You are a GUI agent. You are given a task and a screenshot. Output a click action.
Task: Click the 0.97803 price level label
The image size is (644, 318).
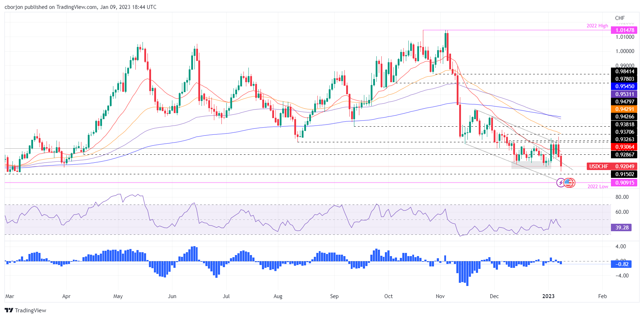[x=624, y=79]
